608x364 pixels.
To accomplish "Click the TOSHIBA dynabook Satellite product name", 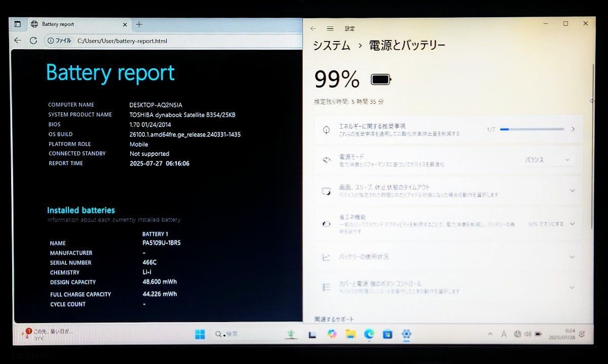I will click(x=182, y=115).
